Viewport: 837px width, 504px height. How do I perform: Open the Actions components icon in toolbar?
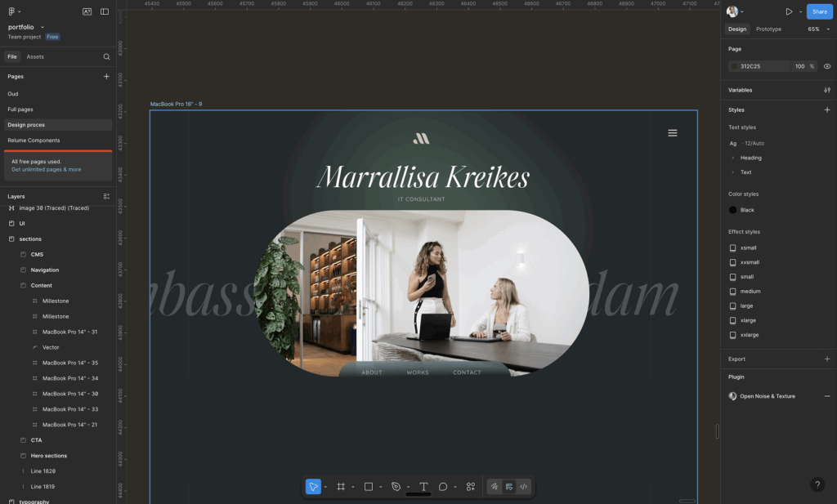[x=471, y=487]
